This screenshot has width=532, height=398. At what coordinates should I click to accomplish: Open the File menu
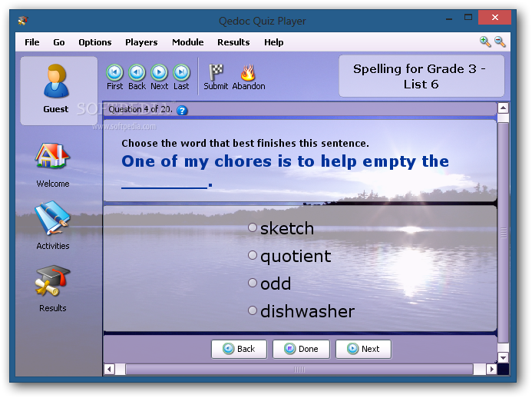[x=32, y=42]
